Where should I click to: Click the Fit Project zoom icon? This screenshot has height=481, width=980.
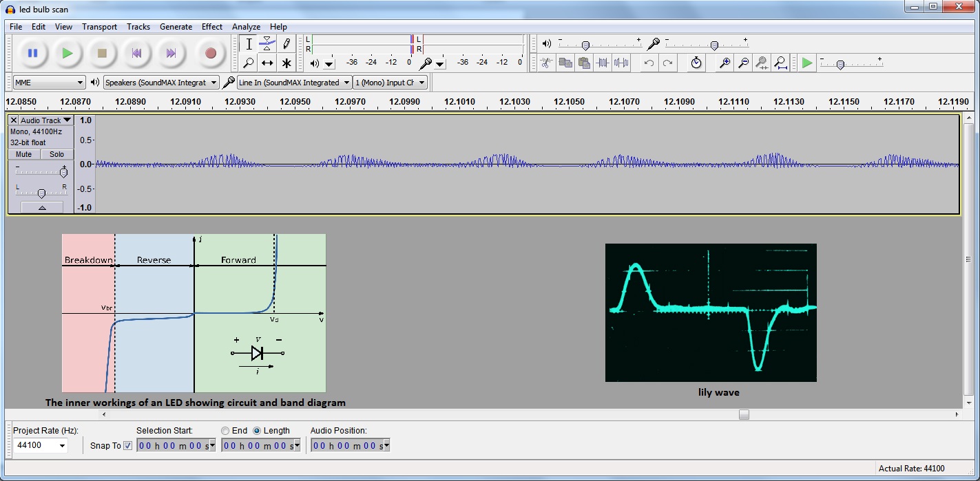click(x=780, y=63)
